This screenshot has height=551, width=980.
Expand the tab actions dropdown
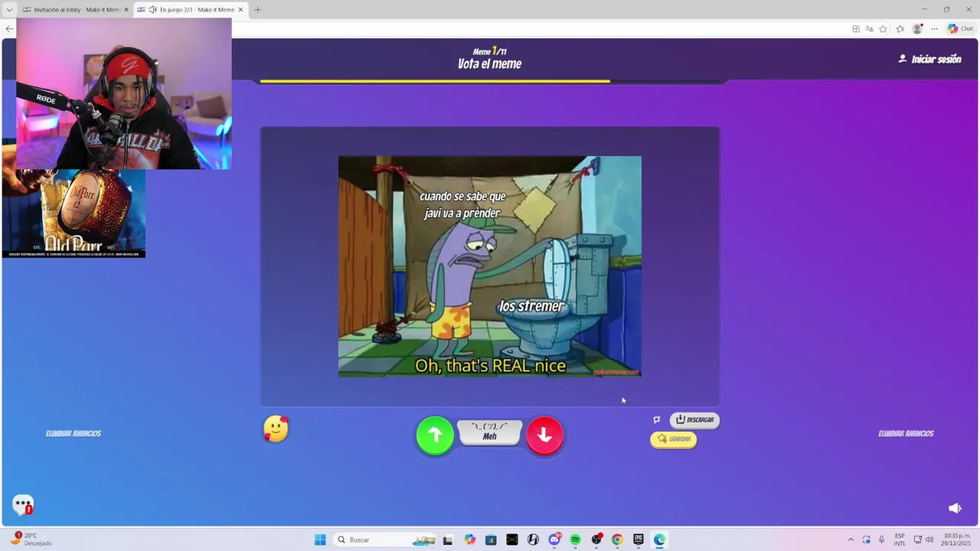click(x=9, y=10)
